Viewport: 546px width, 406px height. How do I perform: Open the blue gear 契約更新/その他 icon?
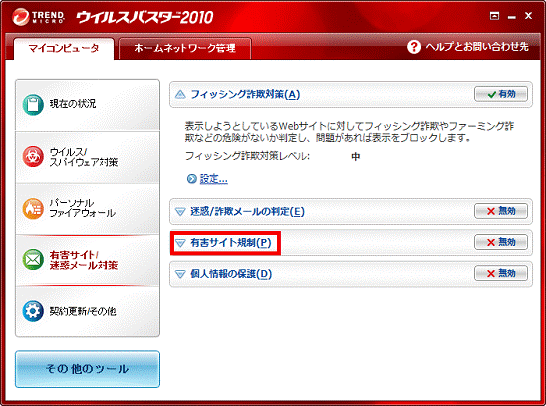tap(33, 311)
